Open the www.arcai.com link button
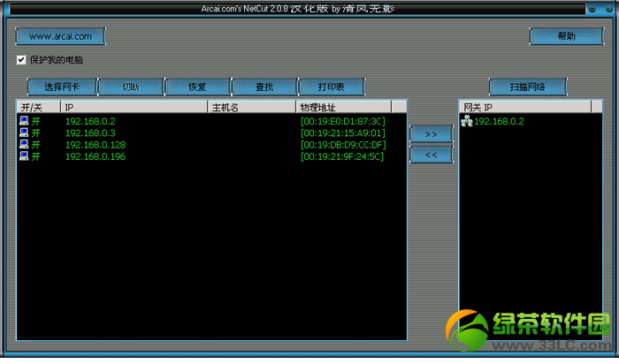This screenshot has height=364, width=619. [60, 36]
